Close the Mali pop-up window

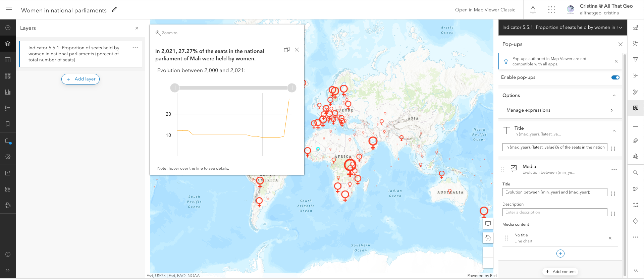(x=297, y=50)
